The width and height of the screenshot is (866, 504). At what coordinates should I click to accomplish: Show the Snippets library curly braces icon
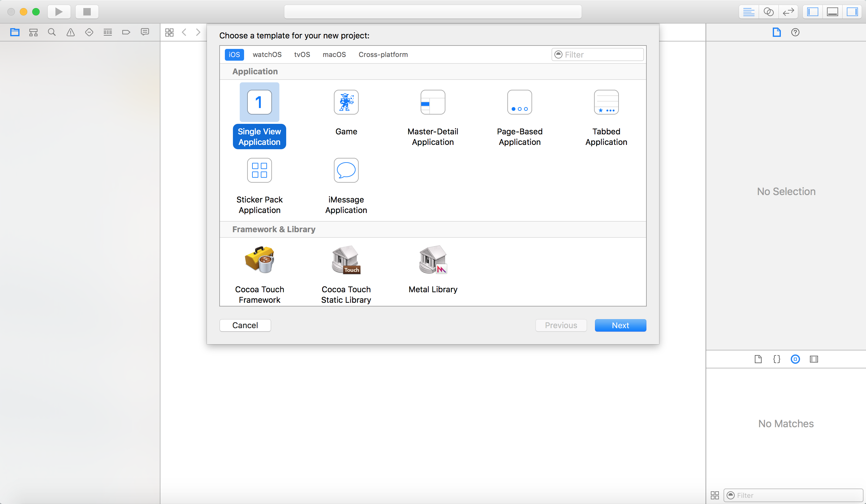[x=776, y=359]
